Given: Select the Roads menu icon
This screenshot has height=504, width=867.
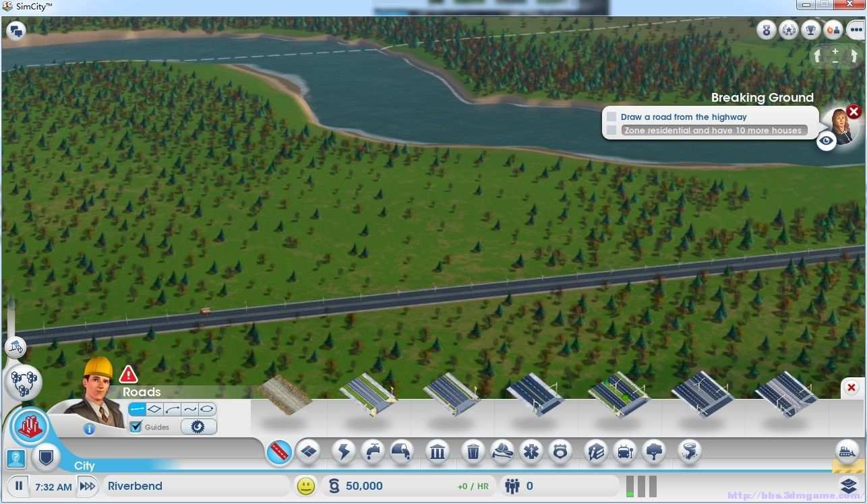Looking at the screenshot, I should (279, 452).
